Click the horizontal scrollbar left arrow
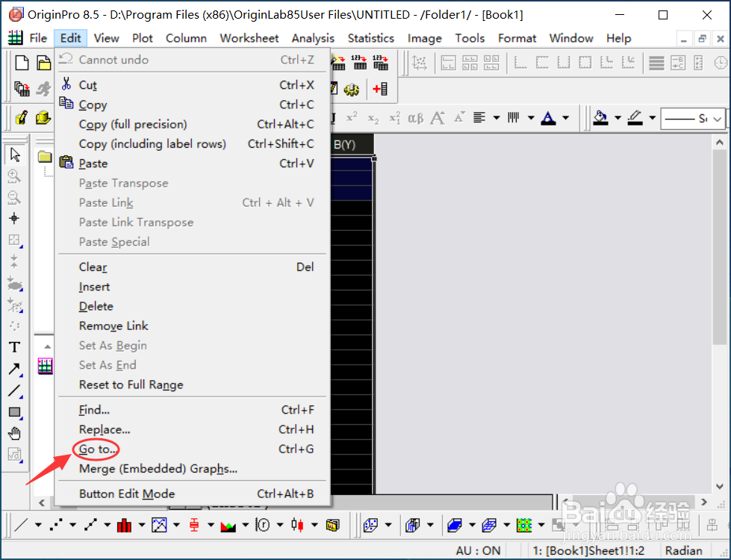Image resolution: width=731 pixels, height=560 pixels. (x=42, y=503)
